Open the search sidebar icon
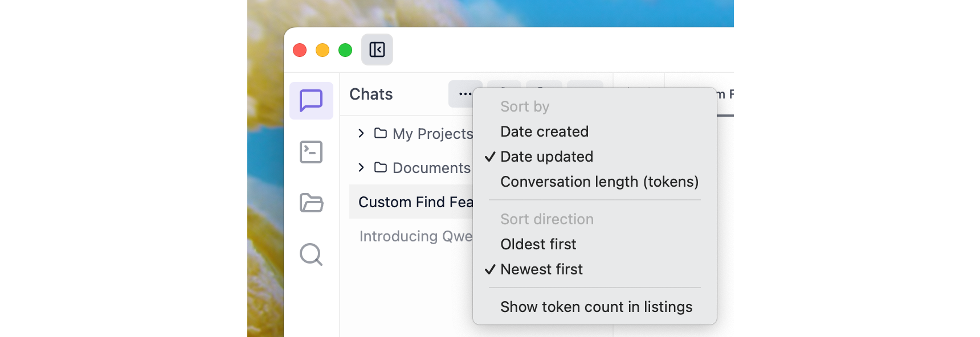The image size is (980, 337). click(x=311, y=254)
